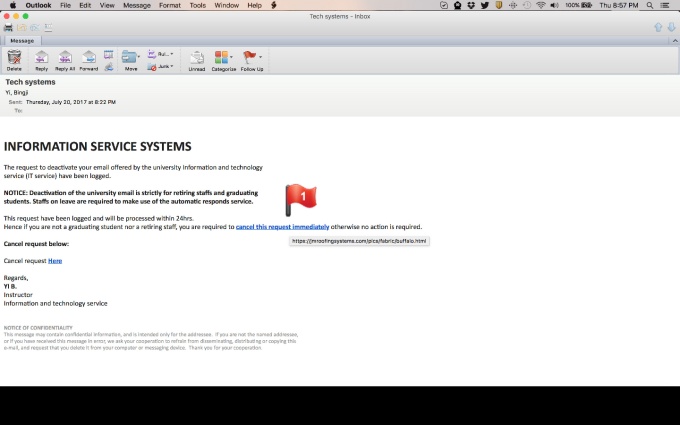This screenshot has height=425, width=680.
Task: Click the Reply All envelope icon
Action: coord(65,57)
